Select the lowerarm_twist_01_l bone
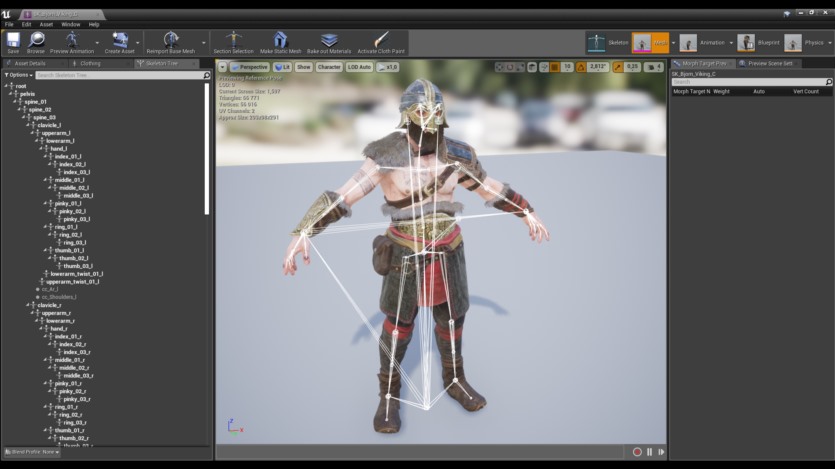The height and width of the screenshot is (469, 835). (77, 274)
